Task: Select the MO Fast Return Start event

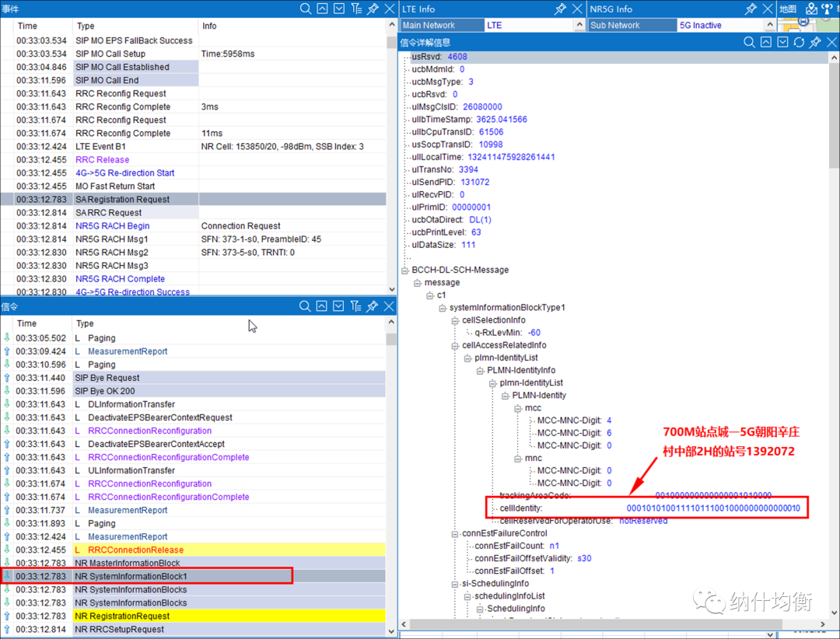Action: pyautogui.click(x=193, y=186)
